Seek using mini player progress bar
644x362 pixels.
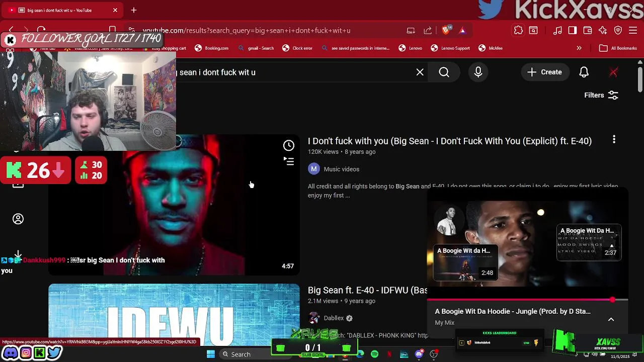coord(527,300)
